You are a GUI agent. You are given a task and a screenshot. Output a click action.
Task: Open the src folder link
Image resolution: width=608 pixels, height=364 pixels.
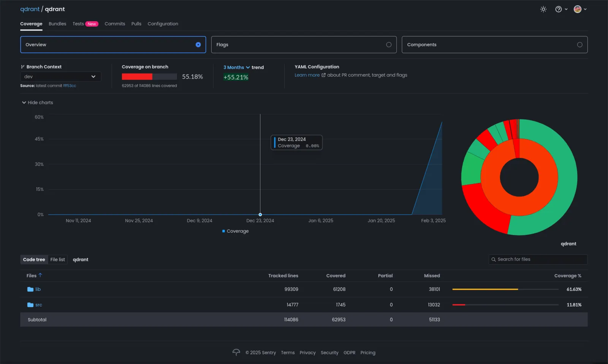39,305
